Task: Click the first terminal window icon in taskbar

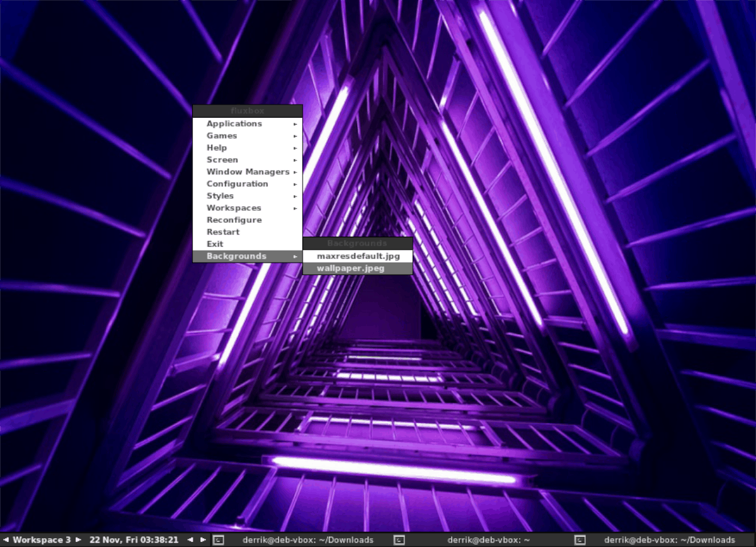Action: [x=217, y=540]
